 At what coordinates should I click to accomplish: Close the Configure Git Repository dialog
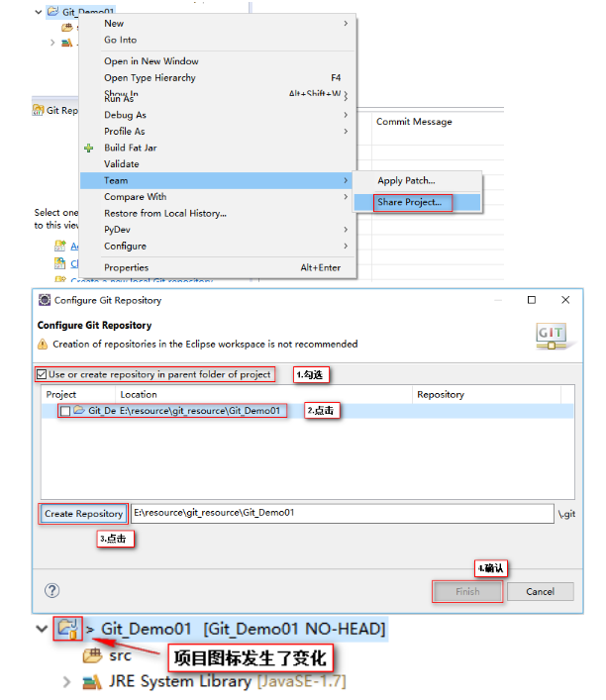point(565,300)
